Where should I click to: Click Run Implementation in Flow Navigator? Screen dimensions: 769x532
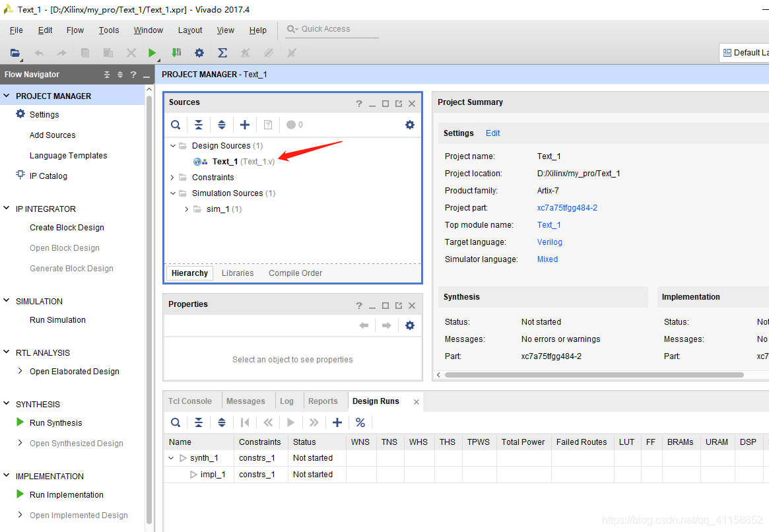coord(66,495)
